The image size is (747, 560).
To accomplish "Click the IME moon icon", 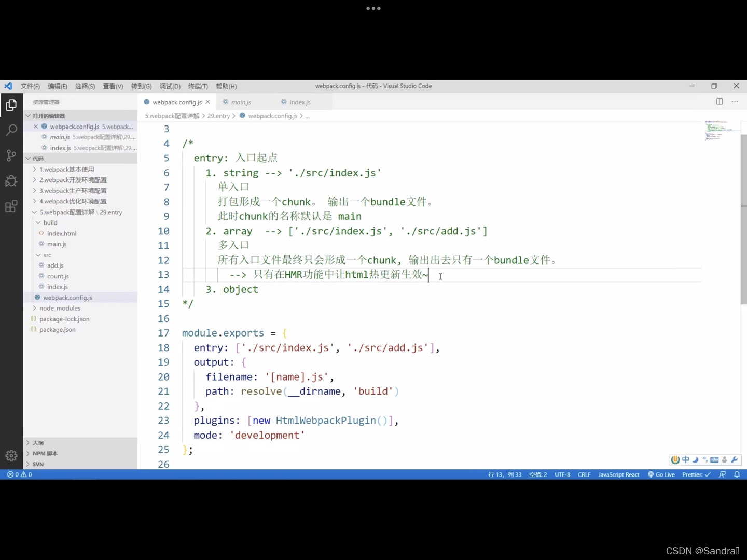I will [x=696, y=459].
